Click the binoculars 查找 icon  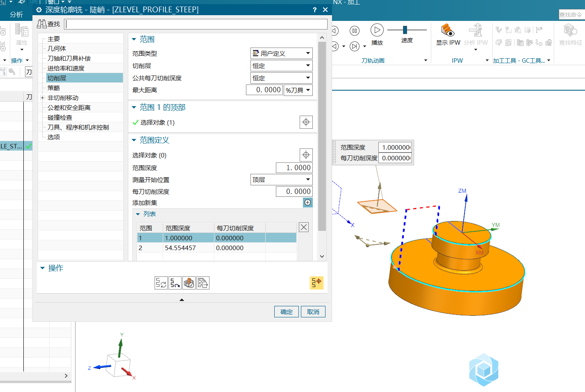coord(42,24)
